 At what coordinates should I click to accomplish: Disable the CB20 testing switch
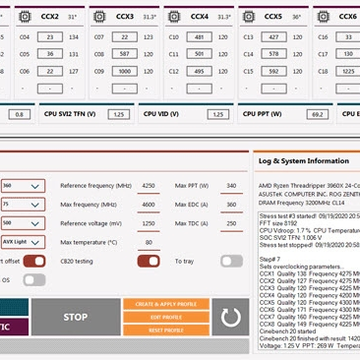149,261
